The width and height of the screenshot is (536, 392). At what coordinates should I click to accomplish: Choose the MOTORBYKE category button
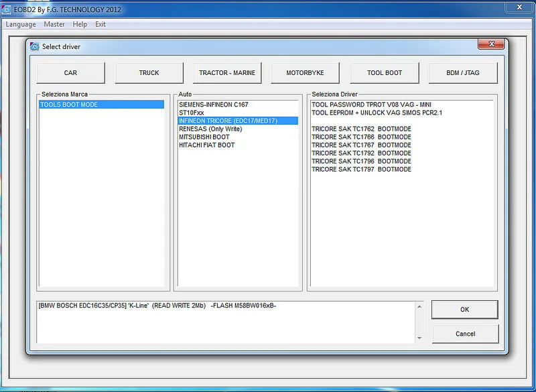pos(306,73)
